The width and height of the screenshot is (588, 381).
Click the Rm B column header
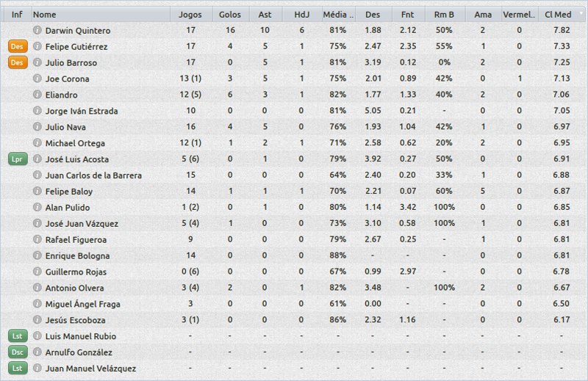(x=444, y=15)
